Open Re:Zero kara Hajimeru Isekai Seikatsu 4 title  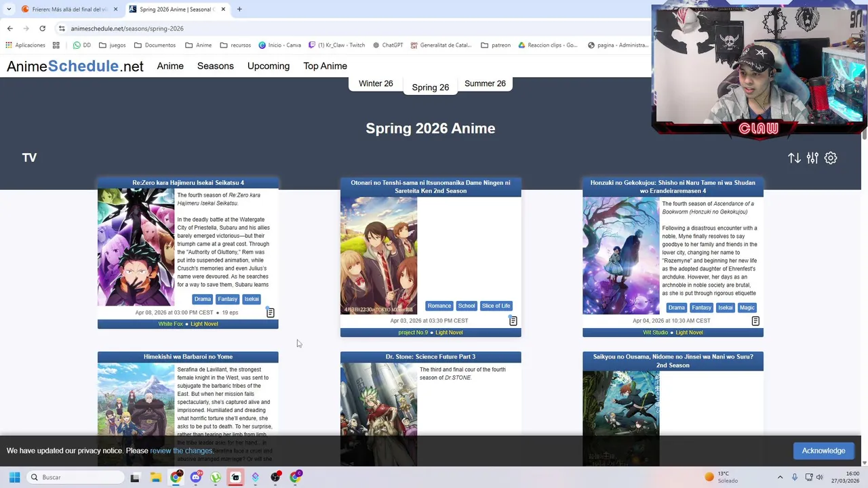pos(188,182)
